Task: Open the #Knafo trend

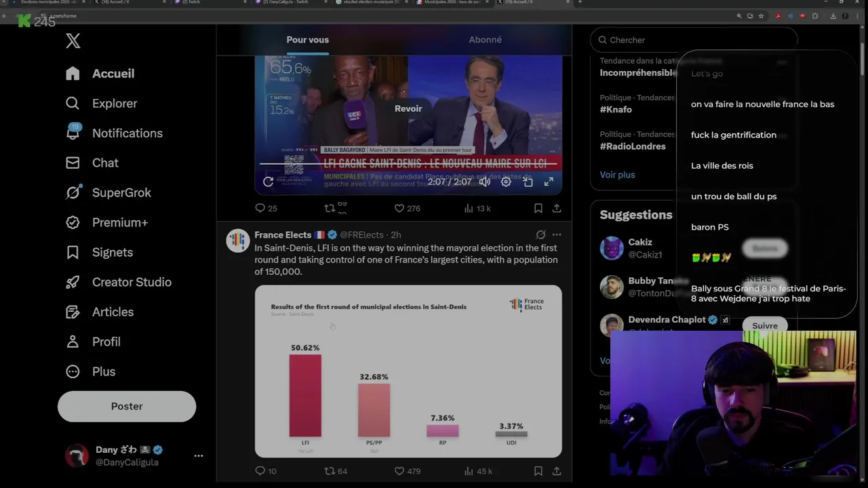Action: click(616, 109)
